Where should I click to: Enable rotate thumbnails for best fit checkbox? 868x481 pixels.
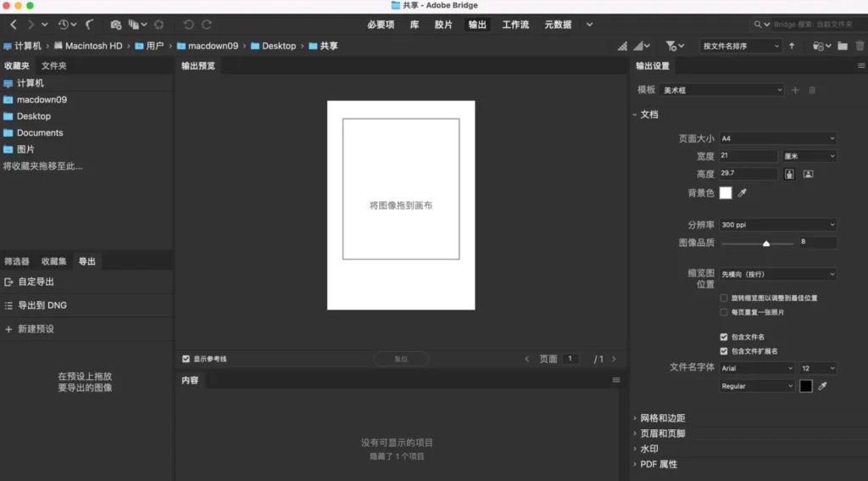coord(723,299)
